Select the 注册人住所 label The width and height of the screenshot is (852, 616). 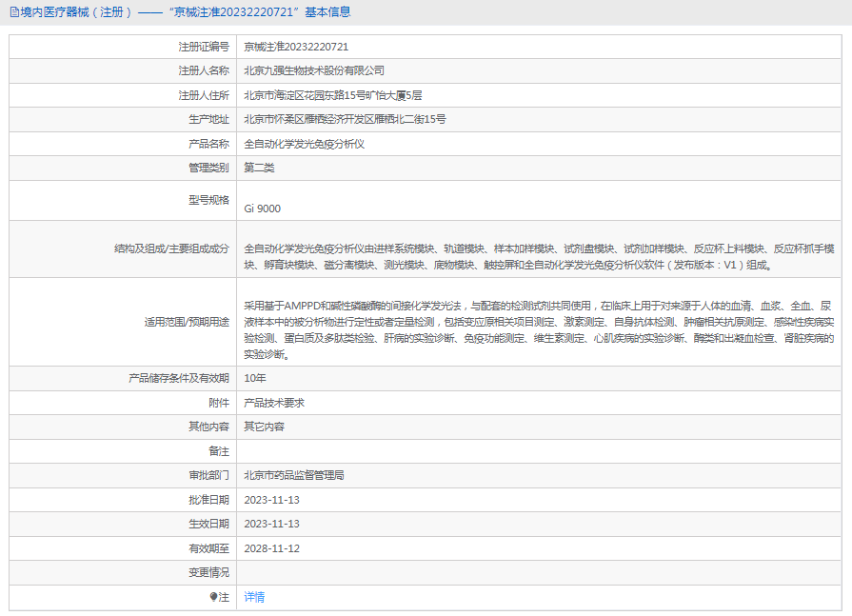(x=204, y=95)
